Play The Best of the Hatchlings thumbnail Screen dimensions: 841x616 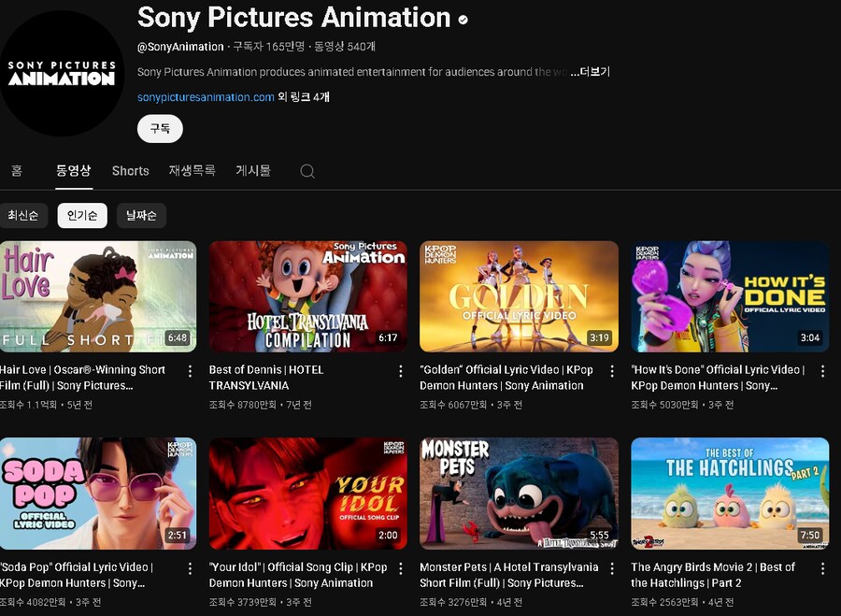point(730,494)
